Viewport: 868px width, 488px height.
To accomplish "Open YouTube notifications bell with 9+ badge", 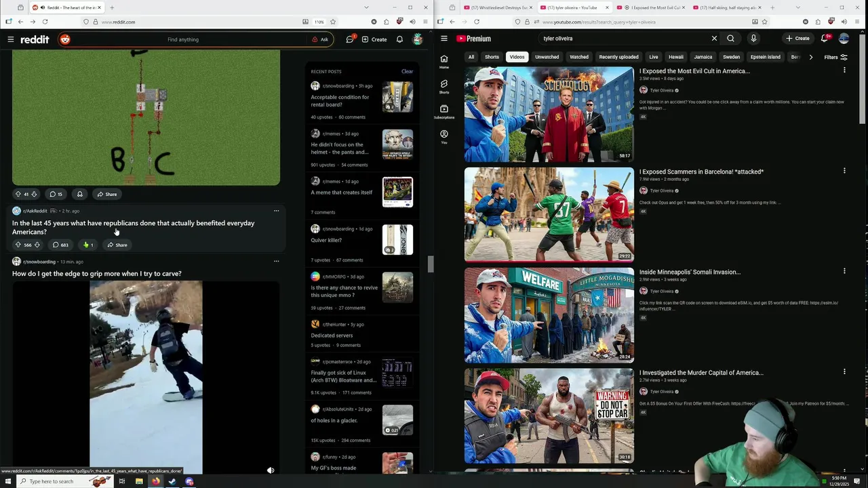I will [x=825, y=39].
